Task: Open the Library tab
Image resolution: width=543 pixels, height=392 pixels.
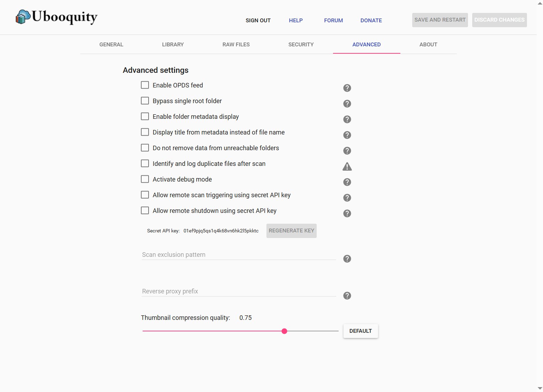Action: tap(173, 44)
